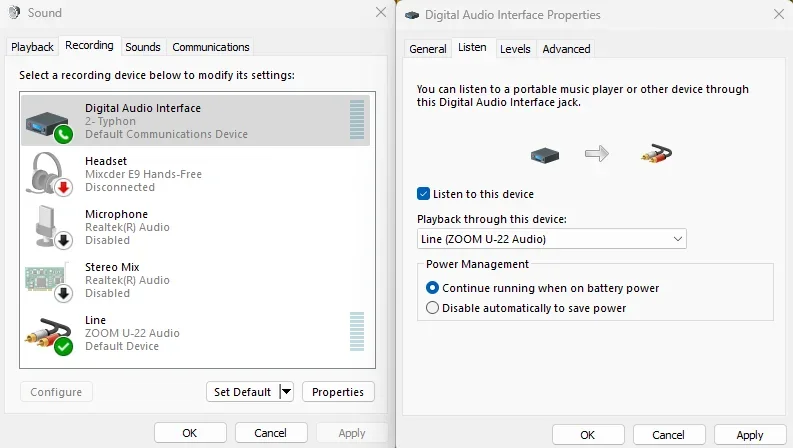Screen dimensions: 793x448
Task: Click the Stereo Mix sound card icon
Action: tap(48, 280)
